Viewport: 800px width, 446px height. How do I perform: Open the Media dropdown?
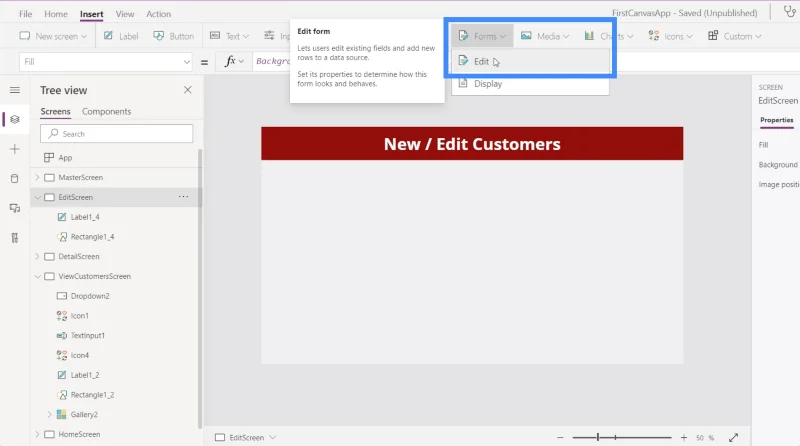545,36
